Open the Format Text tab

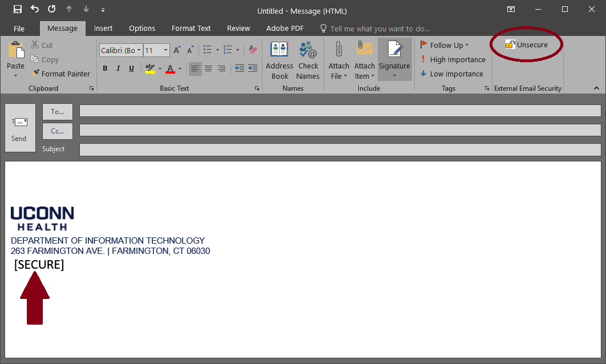(191, 28)
